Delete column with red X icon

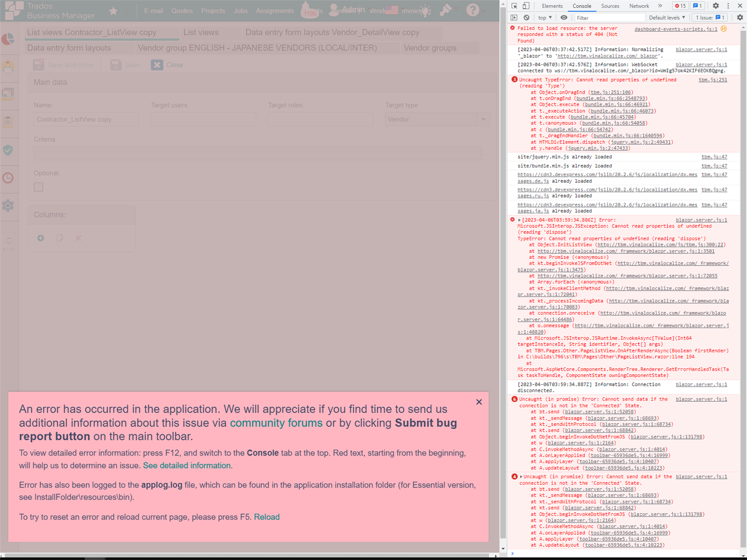tap(78, 238)
